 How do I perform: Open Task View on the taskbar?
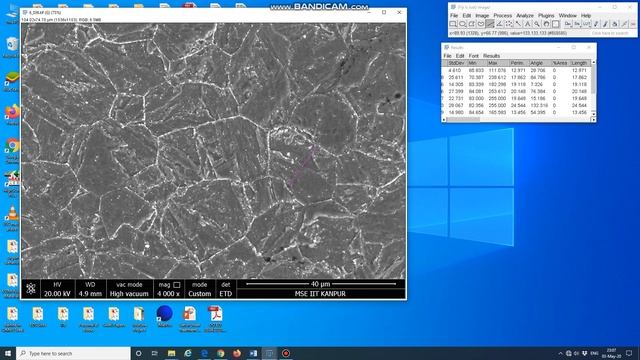(x=155, y=353)
